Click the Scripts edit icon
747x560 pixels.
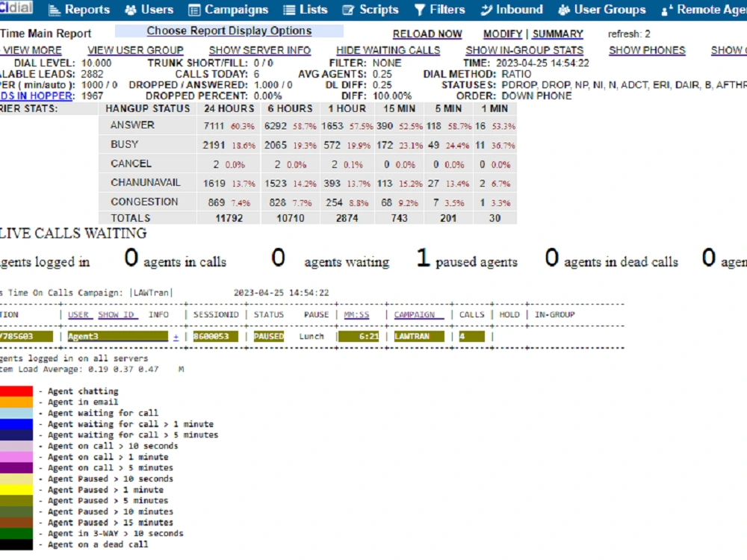(x=349, y=10)
